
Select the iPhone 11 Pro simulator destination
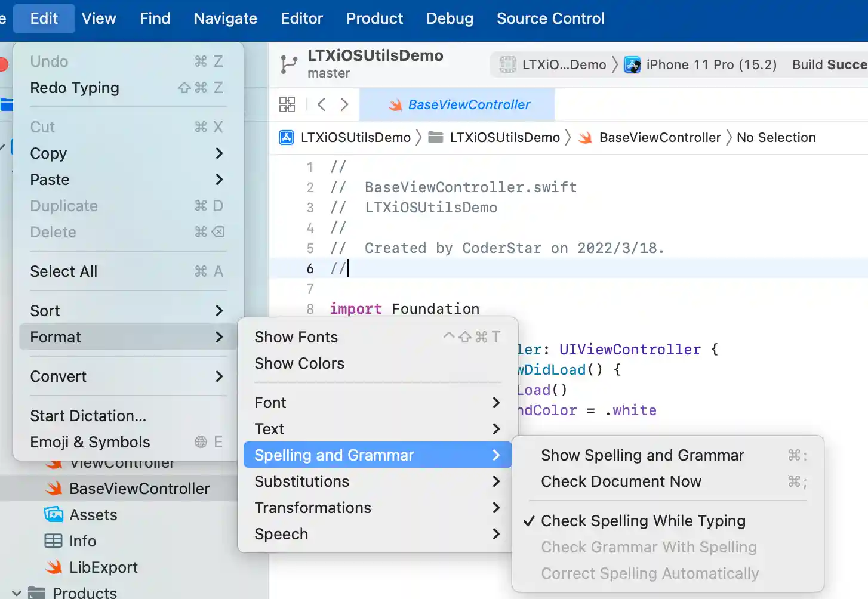[x=701, y=64]
